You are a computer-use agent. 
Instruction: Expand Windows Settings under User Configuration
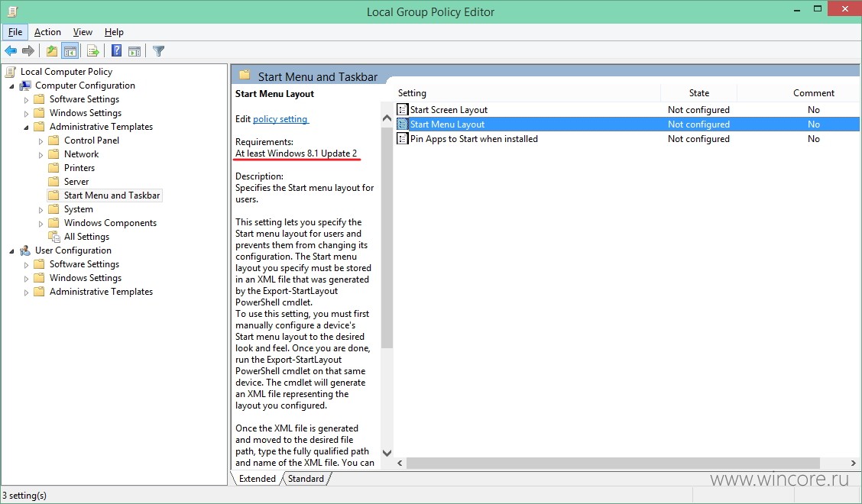click(26, 279)
